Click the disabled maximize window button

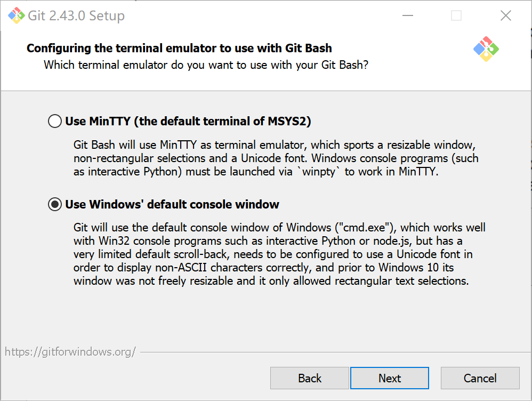[456, 15]
